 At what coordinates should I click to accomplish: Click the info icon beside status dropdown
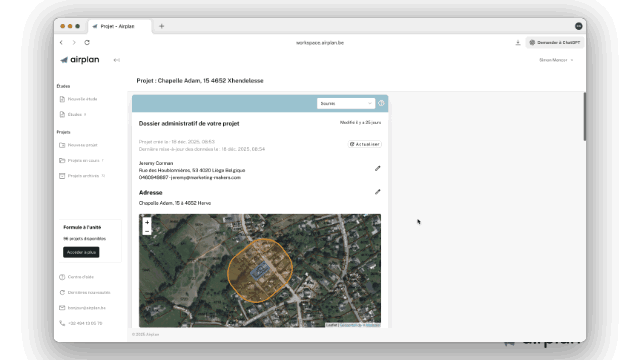381,103
